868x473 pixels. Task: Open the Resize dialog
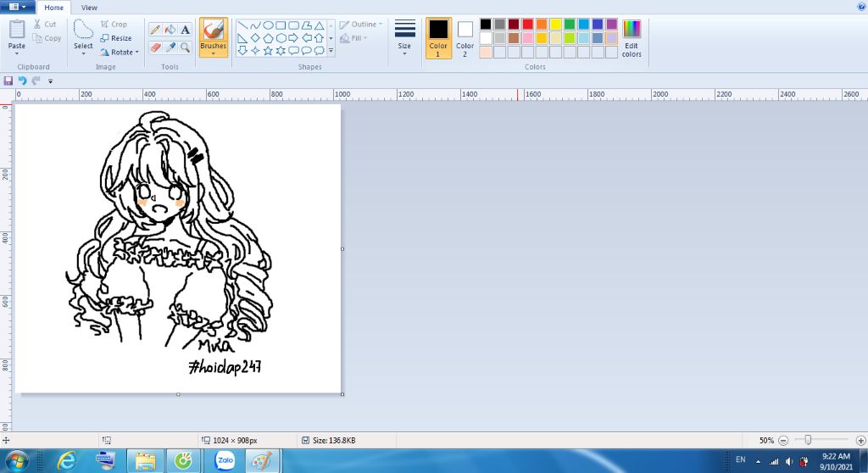tap(116, 38)
